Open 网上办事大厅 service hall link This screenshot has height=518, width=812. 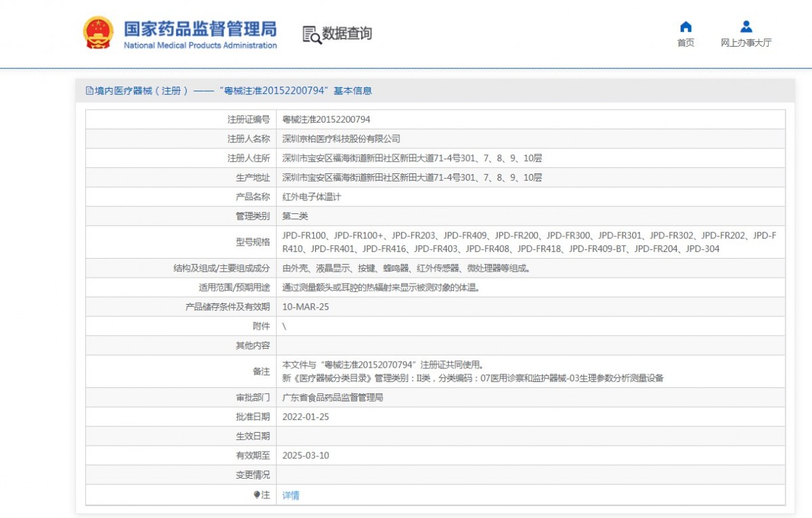point(746,43)
